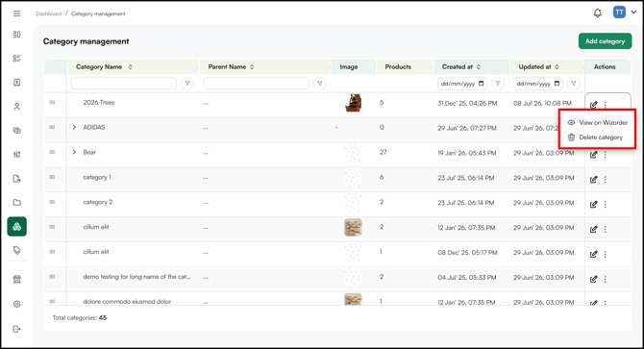Screen dimensions: 644x349
Task: Open the user account dropdown arrow
Action: pyautogui.click(x=633, y=12)
